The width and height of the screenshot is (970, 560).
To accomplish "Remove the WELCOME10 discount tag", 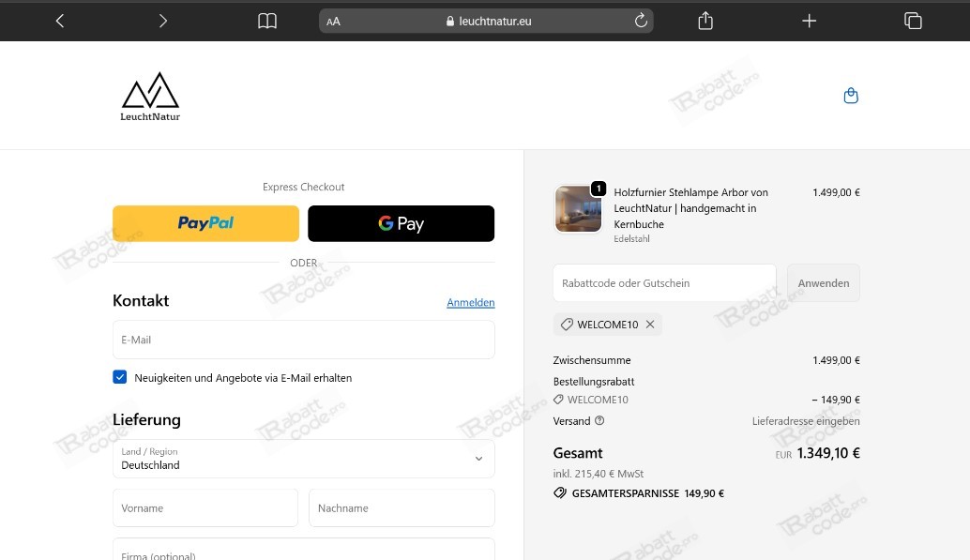I will [649, 324].
